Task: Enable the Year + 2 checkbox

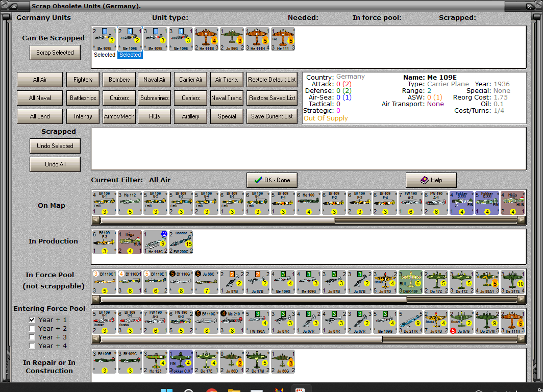Action: point(32,328)
